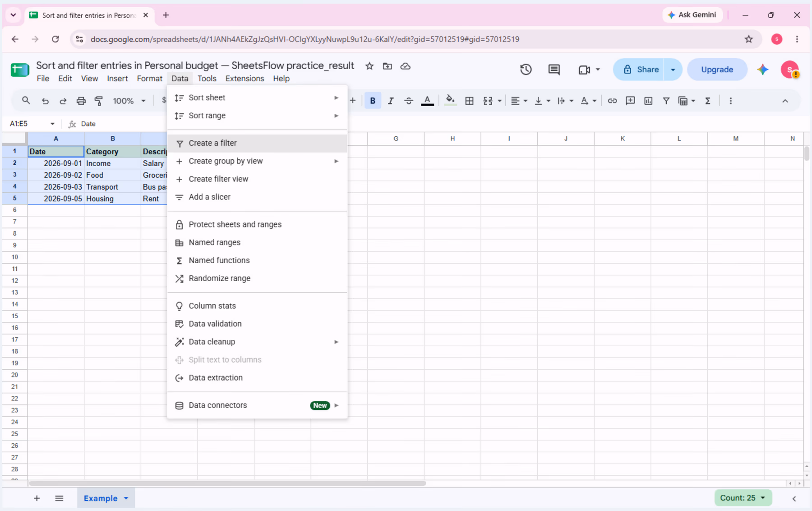Click the functions sigma icon

click(708, 101)
